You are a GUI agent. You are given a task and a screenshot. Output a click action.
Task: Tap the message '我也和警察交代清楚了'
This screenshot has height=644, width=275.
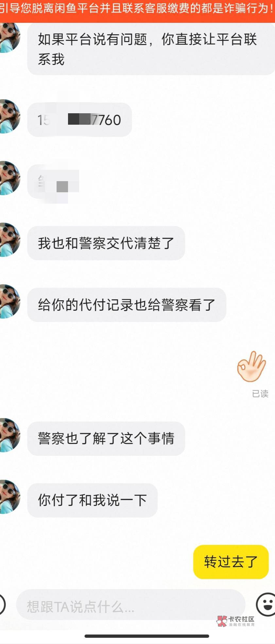click(x=106, y=243)
